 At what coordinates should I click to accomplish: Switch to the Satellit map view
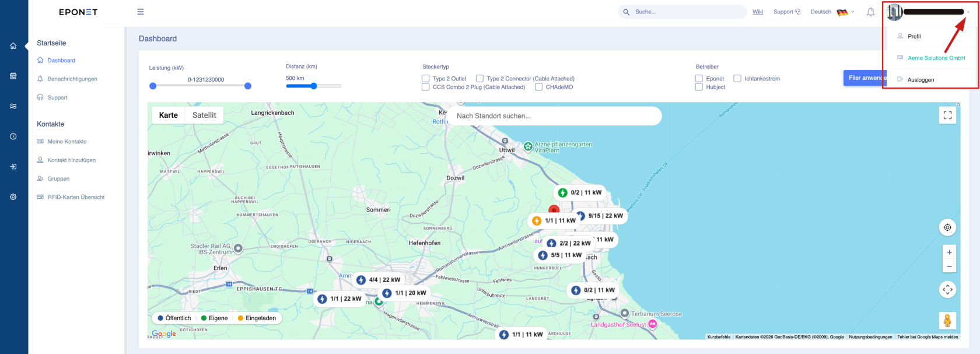coord(204,115)
